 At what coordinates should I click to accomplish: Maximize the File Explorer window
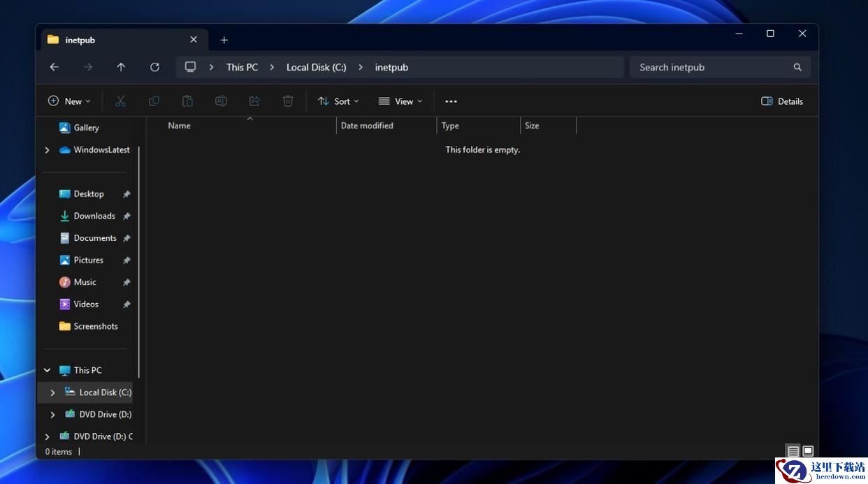pyautogui.click(x=770, y=34)
